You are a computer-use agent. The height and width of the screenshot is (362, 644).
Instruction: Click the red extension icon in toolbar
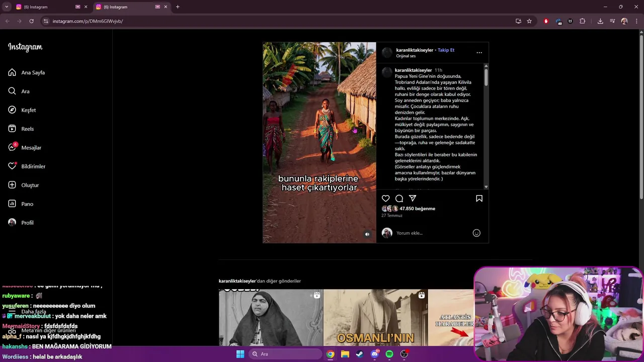(x=546, y=21)
